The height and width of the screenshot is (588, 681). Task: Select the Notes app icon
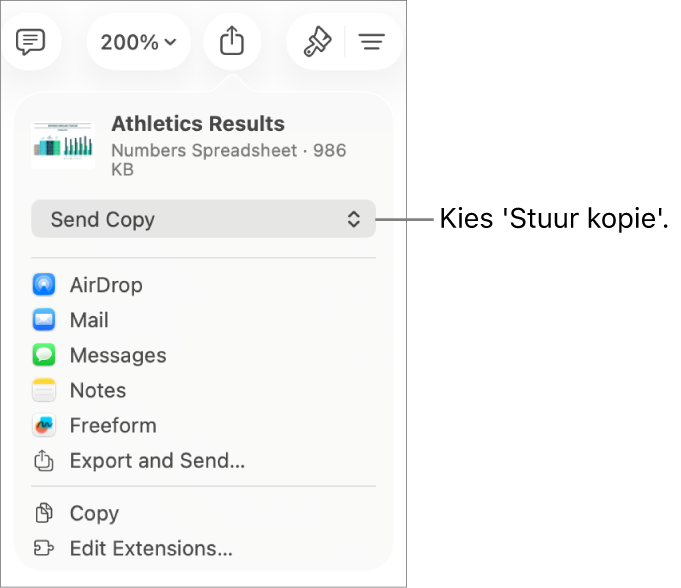(44, 390)
